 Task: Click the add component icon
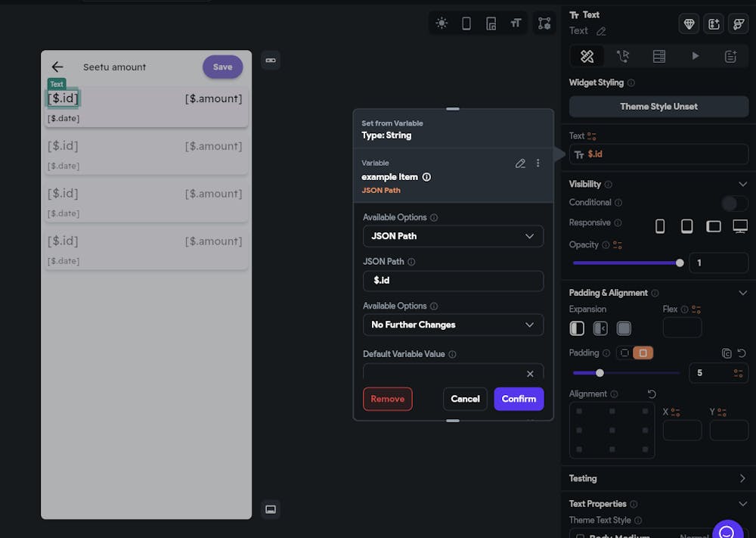tap(714, 23)
